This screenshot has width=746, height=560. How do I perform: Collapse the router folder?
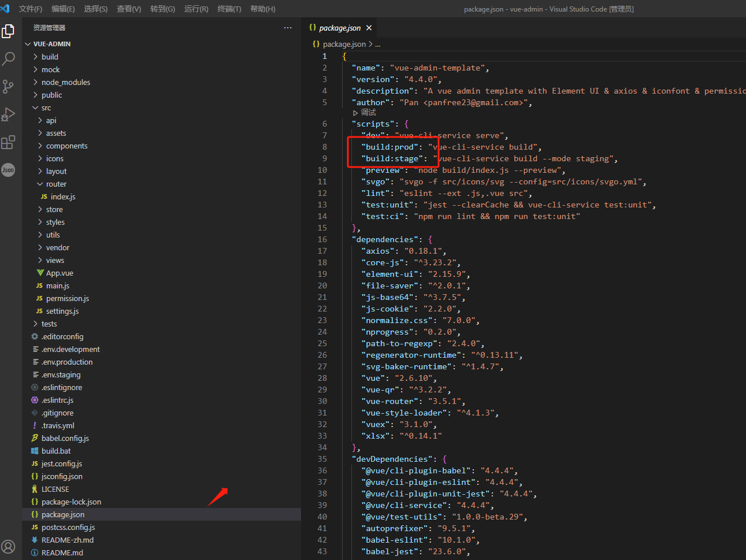point(162,184)
